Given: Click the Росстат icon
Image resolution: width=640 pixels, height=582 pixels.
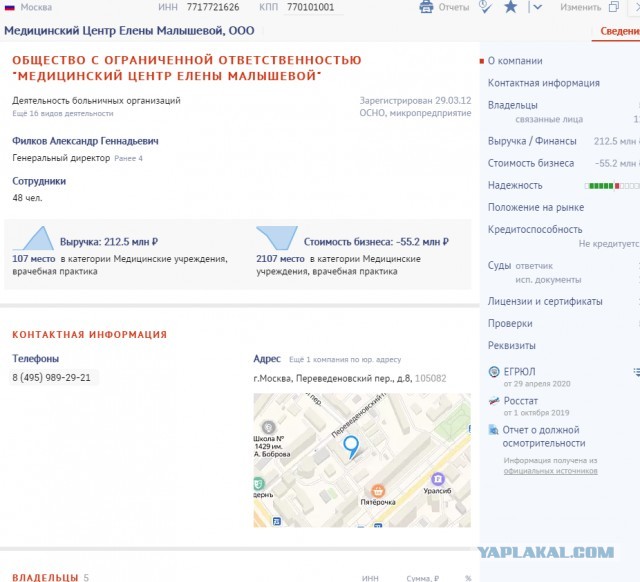Looking at the screenshot, I should click(494, 401).
